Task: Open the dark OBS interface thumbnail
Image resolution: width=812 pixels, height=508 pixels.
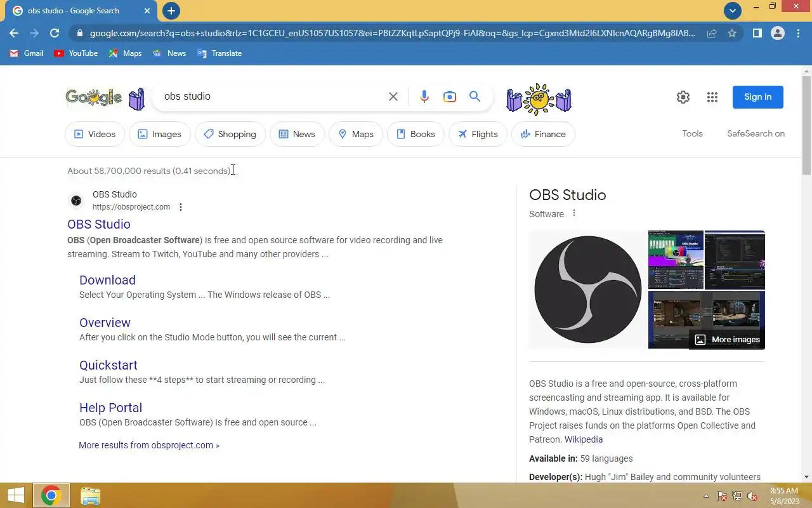Action: 735,260
